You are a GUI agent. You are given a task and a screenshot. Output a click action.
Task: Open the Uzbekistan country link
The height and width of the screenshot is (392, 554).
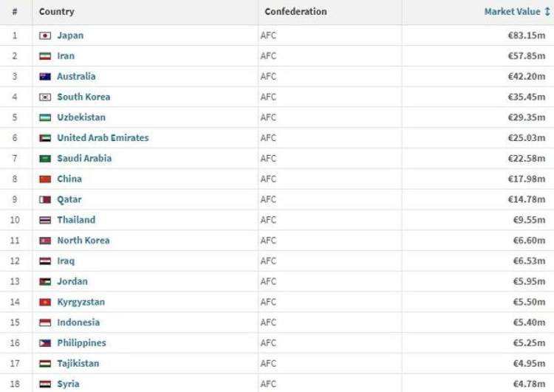pos(81,117)
